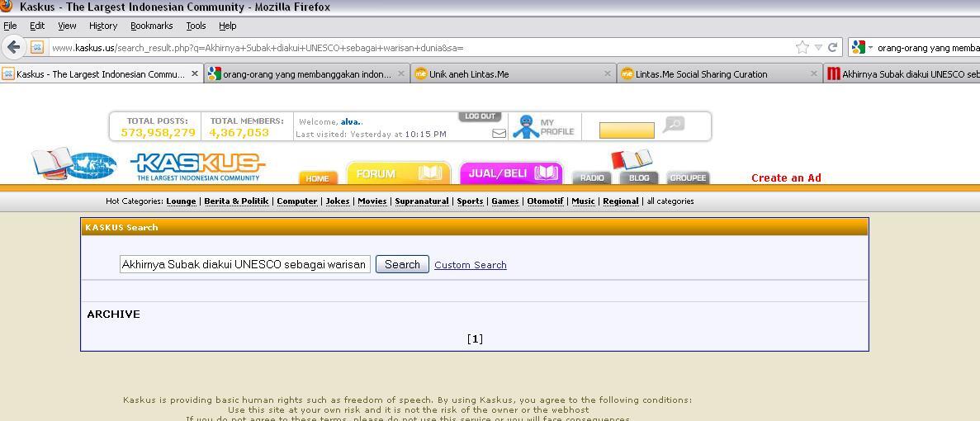Close the Lintas.Me Social Sharing Curation tab
The width and height of the screenshot is (980, 421).
point(814,73)
